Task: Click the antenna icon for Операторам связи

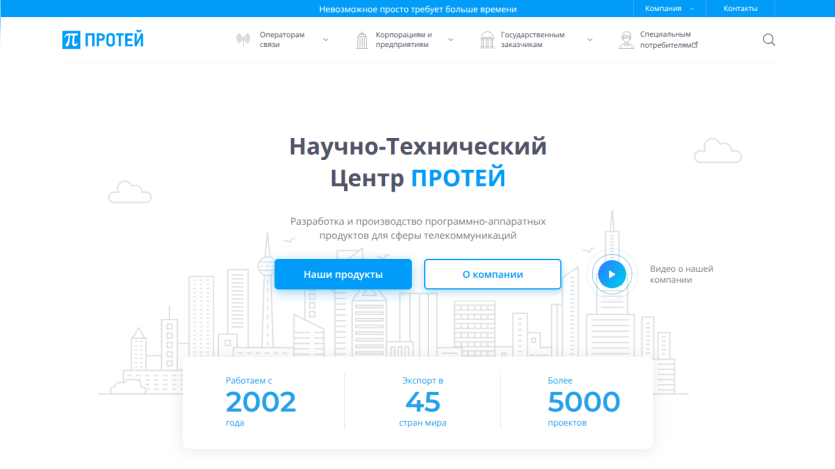Action: [x=243, y=39]
